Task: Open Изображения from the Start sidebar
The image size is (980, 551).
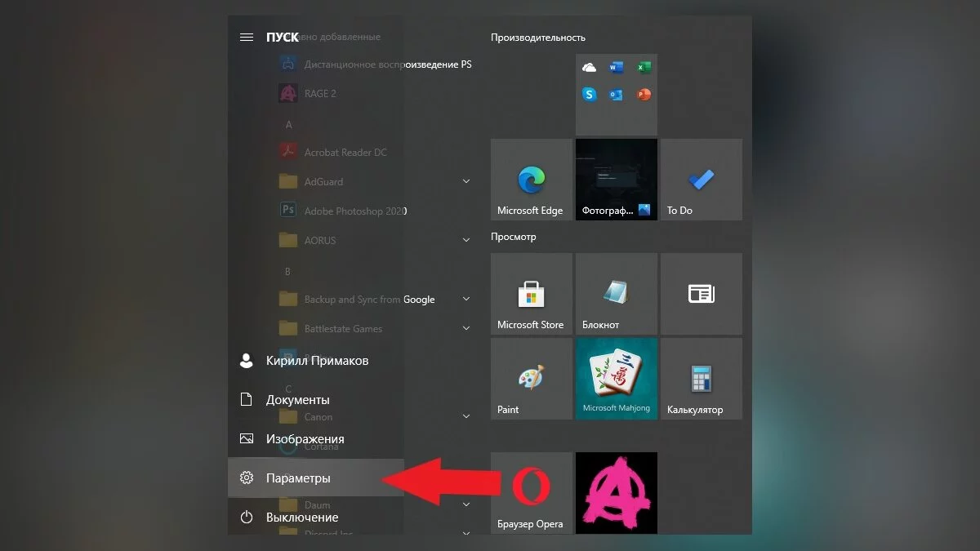Action: click(x=316, y=439)
